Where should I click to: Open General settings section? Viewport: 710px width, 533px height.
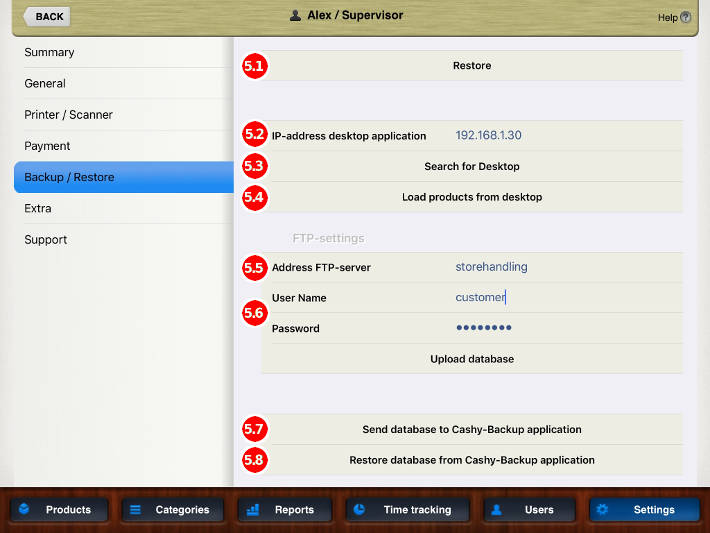[x=46, y=83]
